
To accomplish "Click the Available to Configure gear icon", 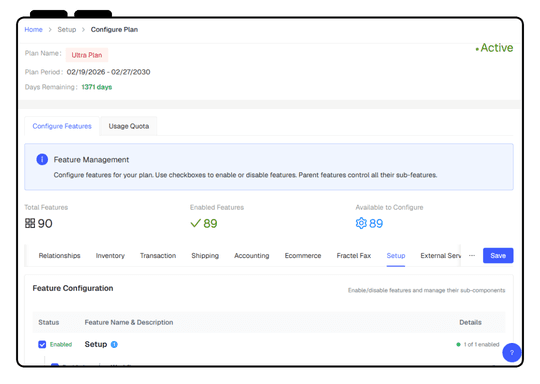I will [x=361, y=223].
